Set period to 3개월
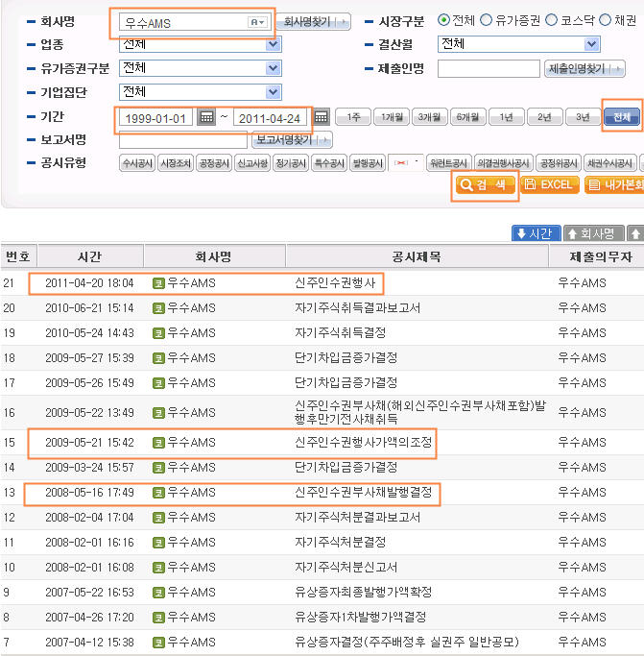644x656 pixels. tap(430, 117)
